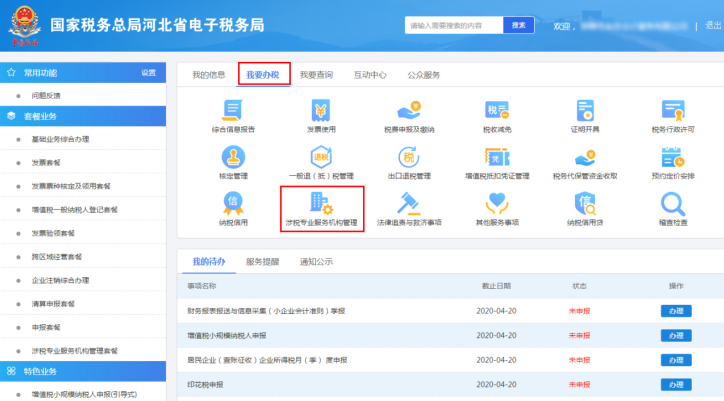The height and width of the screenshot is (401, 724).
Task: Click 设置 in 常用功能 header
Action: [149, 73]
